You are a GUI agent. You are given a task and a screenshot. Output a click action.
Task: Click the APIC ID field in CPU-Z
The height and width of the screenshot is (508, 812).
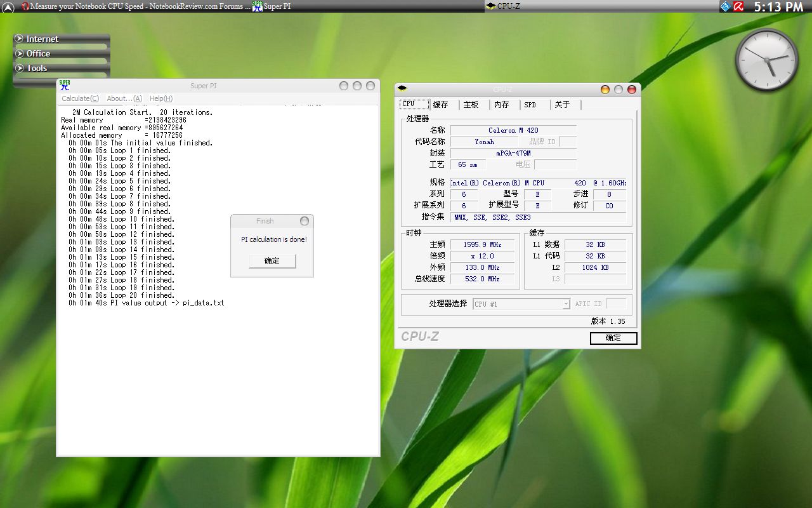pos(616,304)
